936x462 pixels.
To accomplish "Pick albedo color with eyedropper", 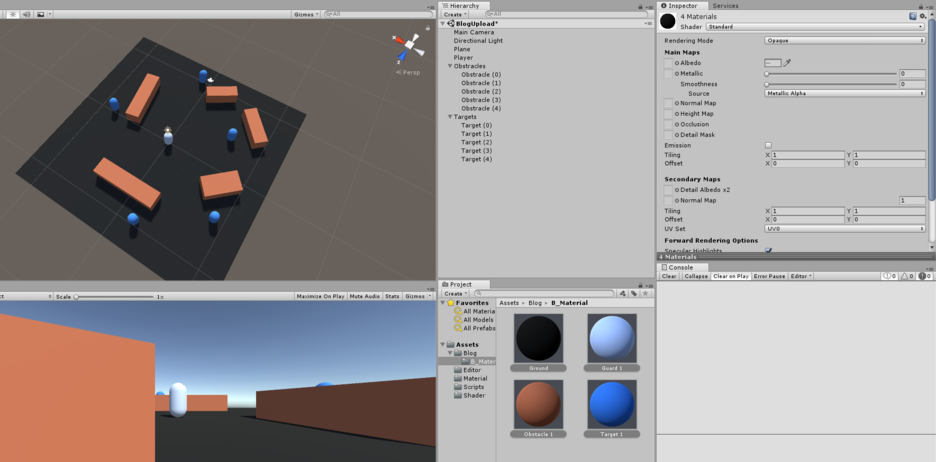I will [x=787, y=63].
